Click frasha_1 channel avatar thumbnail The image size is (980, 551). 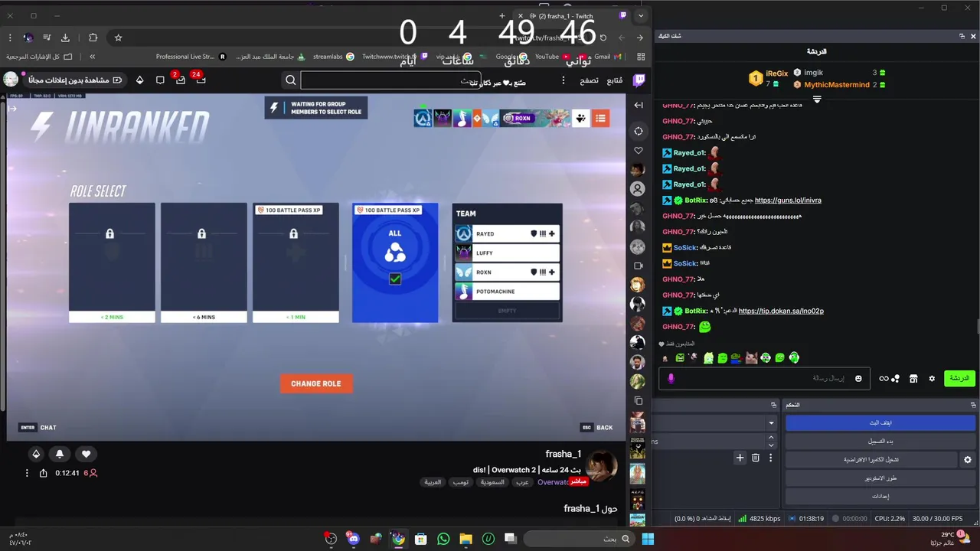601,466
